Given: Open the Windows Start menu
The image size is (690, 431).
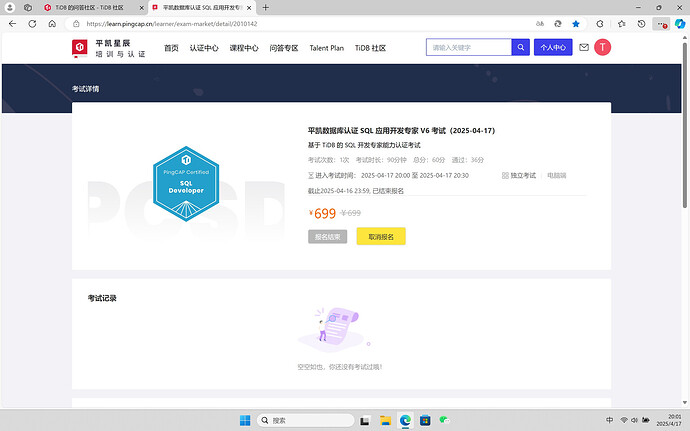Looking at the screenshot, I should (x=245, y=420).
